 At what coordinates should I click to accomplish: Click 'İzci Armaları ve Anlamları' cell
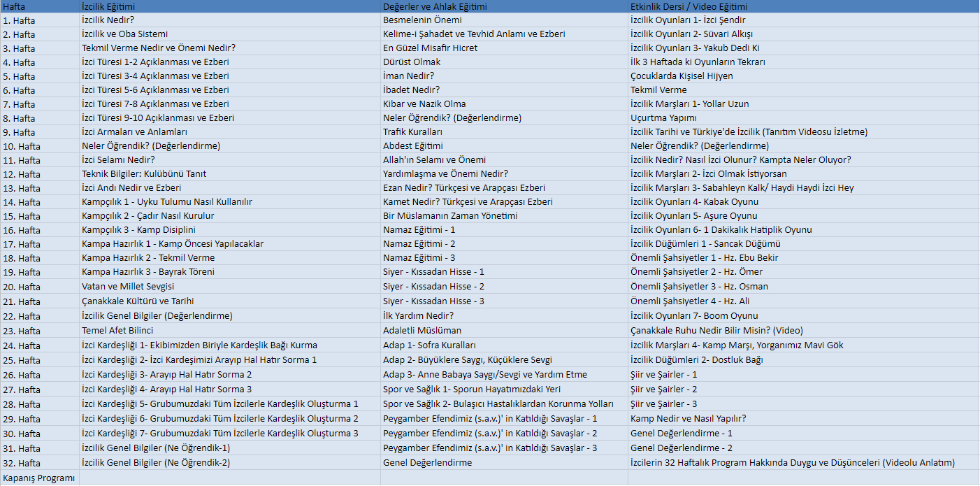[x=230, y=132]
